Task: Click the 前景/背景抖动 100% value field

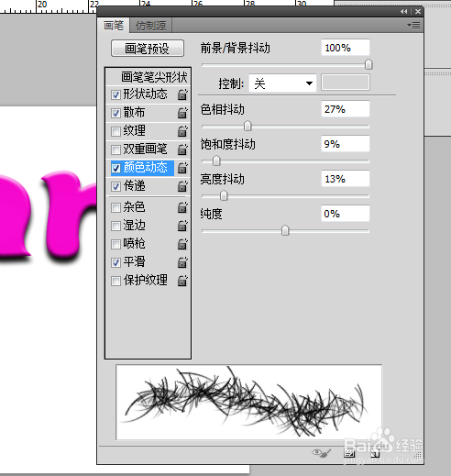Action: 346,48
